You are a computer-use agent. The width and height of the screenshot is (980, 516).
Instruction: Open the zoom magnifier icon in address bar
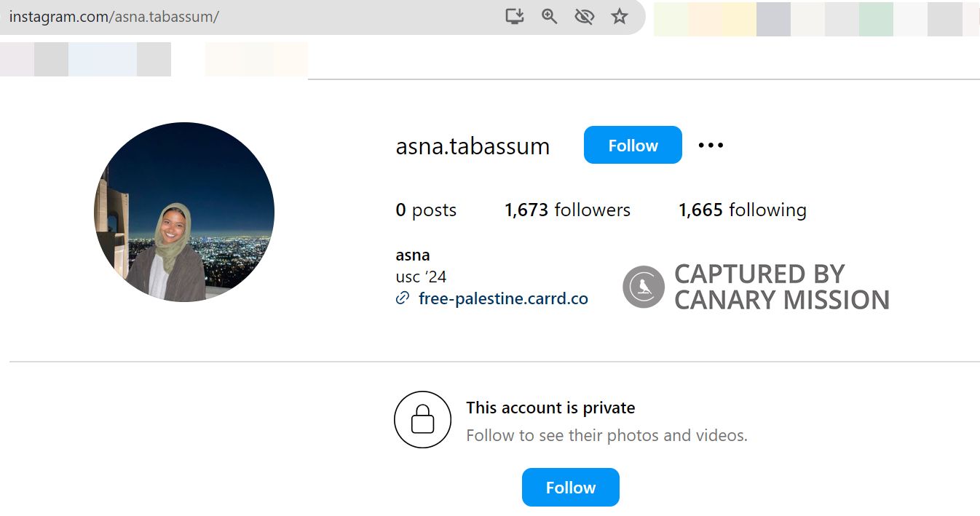(550, 16)
